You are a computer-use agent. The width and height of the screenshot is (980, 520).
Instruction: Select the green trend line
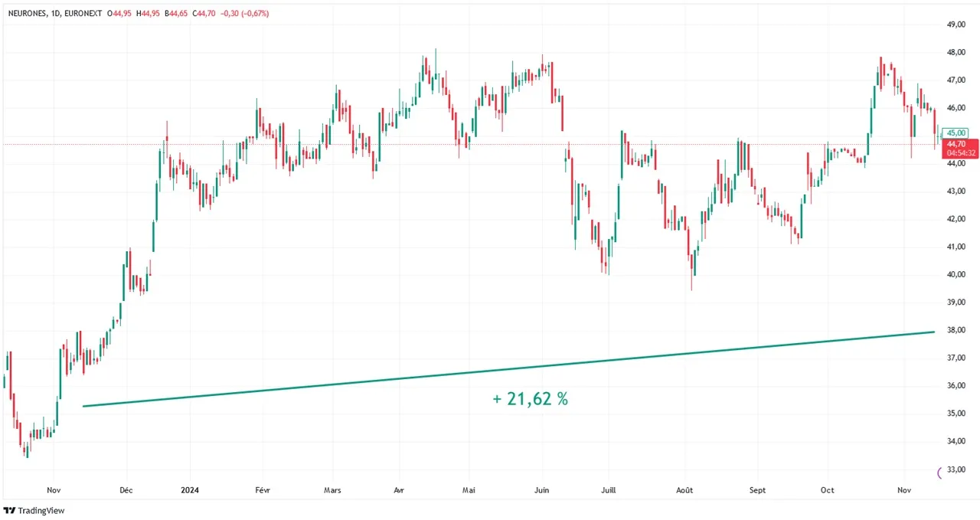point(508,369)
